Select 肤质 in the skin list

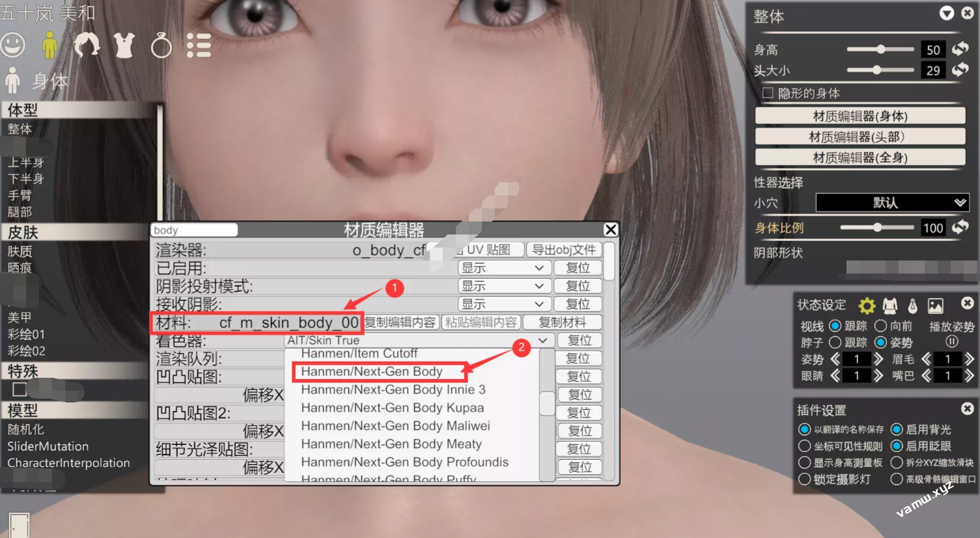(x=20, y=251)
